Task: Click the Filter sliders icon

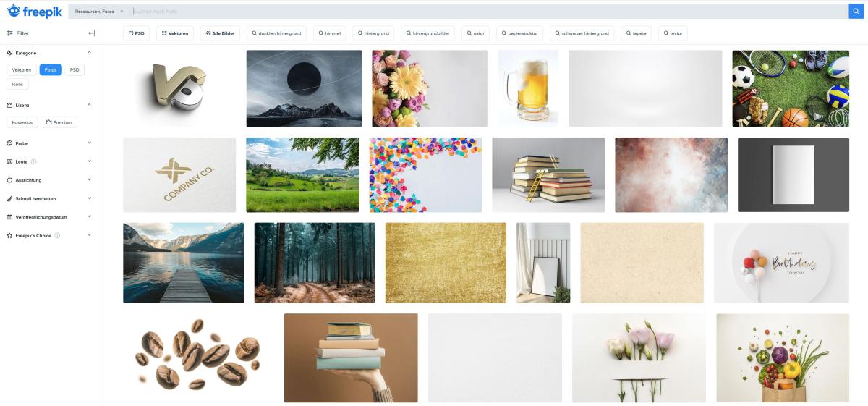Action: point(10,33)
